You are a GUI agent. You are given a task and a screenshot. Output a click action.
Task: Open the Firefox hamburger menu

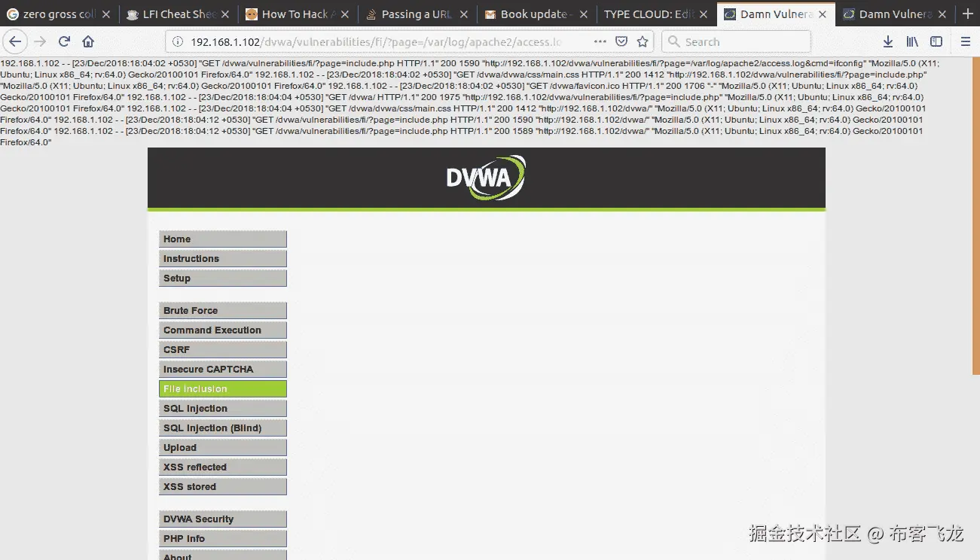point(966,42)
